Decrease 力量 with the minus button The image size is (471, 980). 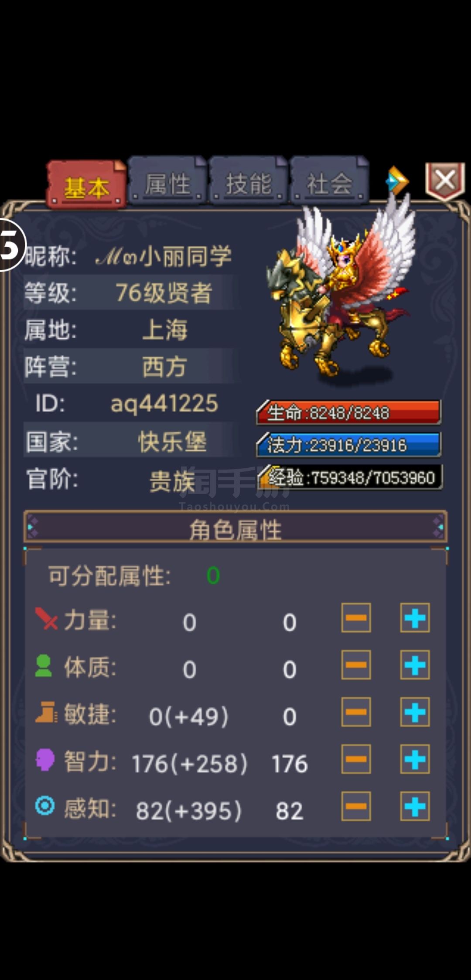[356, 618]
